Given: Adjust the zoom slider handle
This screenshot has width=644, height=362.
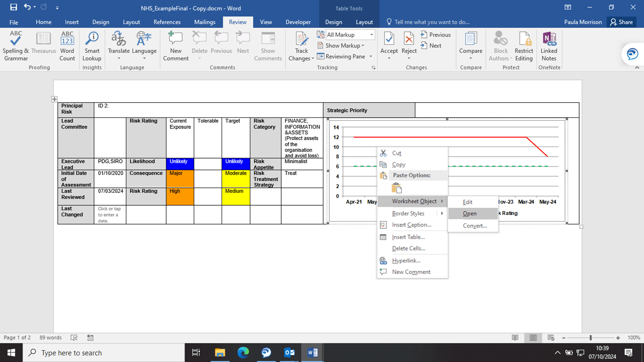Looking at the screenshot, I should [591, 338].
